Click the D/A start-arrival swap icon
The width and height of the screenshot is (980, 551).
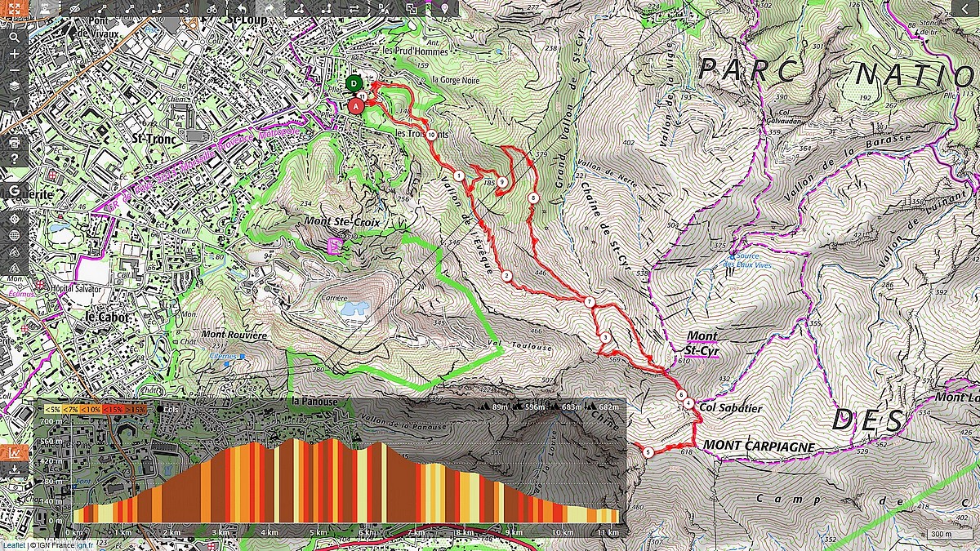[383, 8]
